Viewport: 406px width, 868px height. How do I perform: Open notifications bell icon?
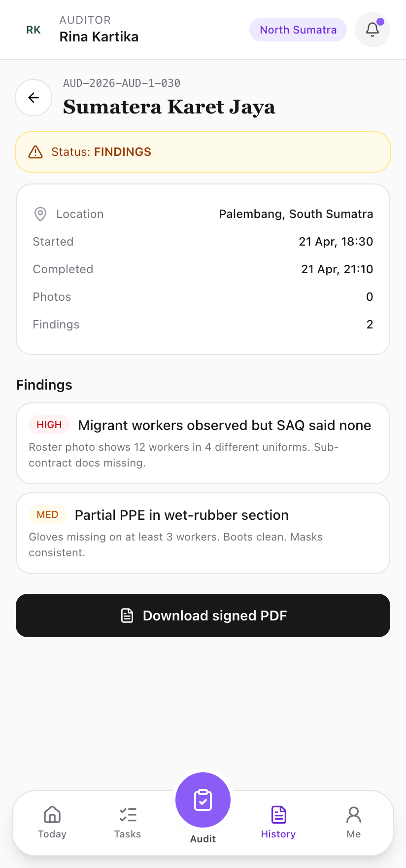(372, 30)
